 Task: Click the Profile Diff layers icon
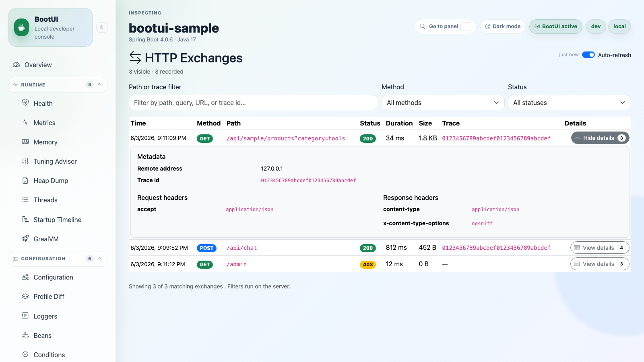point(25,296)
